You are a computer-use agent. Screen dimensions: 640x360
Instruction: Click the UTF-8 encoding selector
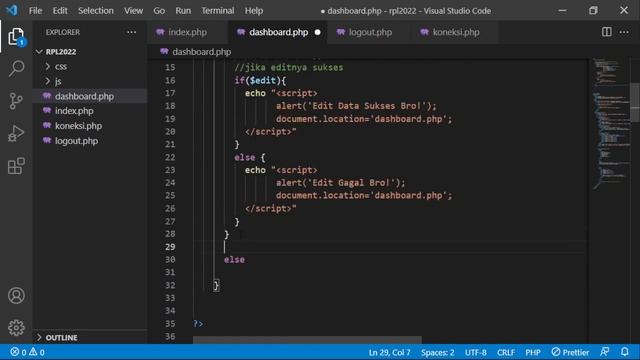pyautogui.click(x=476, y=352)
